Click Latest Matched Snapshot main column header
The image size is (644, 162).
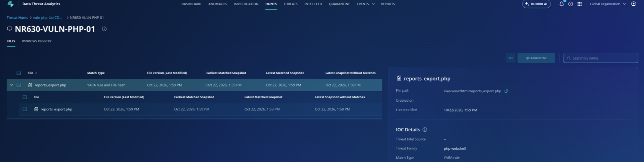point(285,73)
